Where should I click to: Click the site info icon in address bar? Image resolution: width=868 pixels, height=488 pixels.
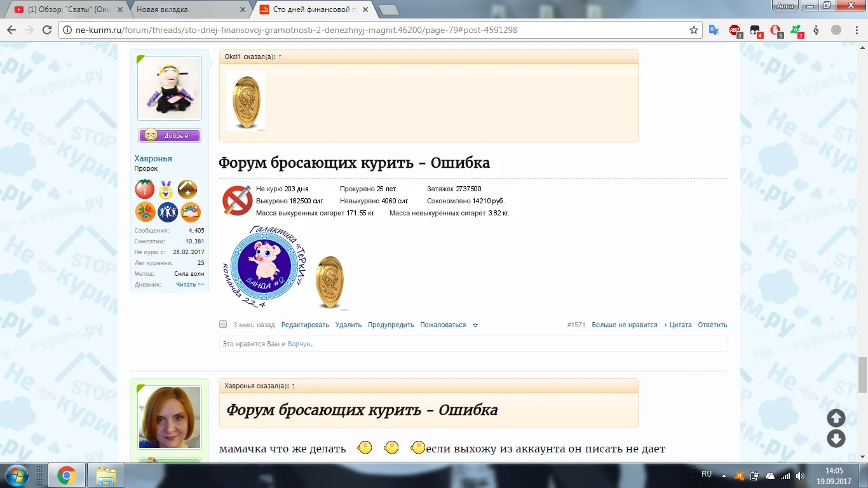67,30
